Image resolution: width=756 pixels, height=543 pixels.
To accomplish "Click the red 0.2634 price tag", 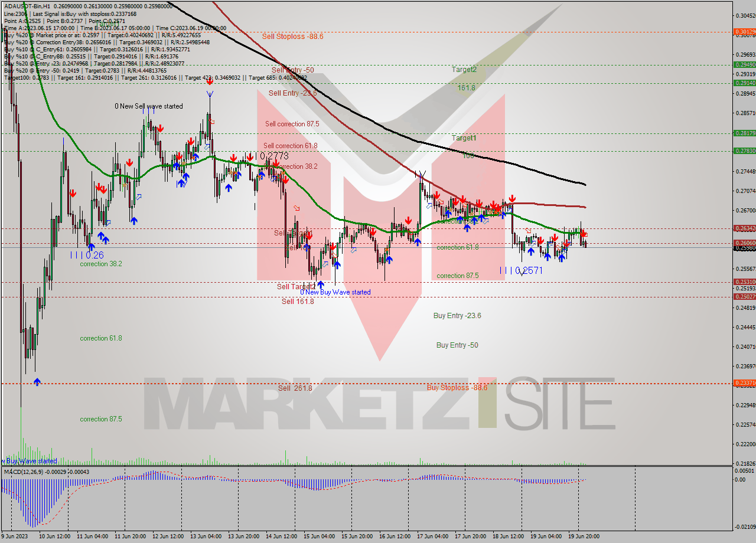I will pyautogui.click(x=744, y=228).
